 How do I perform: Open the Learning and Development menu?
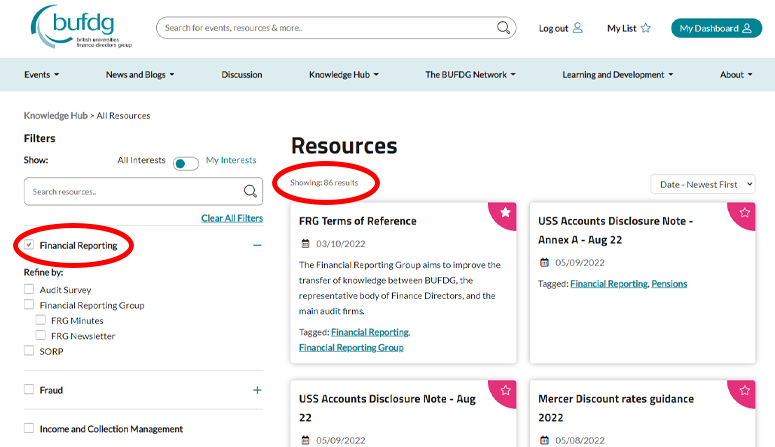coord(617,75)
